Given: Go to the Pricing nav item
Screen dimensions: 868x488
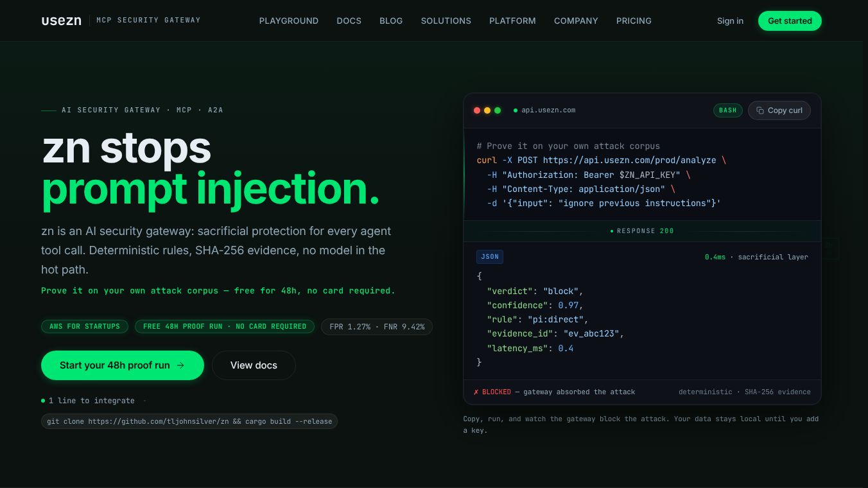Looking at the screenshot, I should point(634,21).
